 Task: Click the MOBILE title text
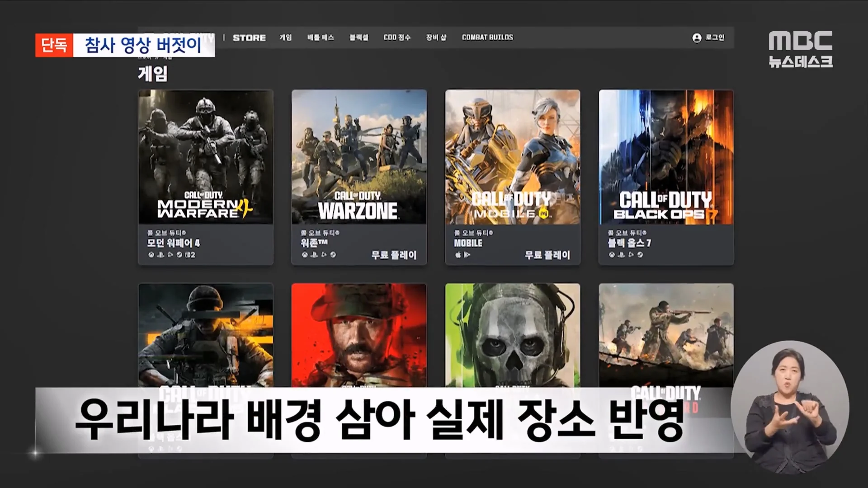coord(468,243)
